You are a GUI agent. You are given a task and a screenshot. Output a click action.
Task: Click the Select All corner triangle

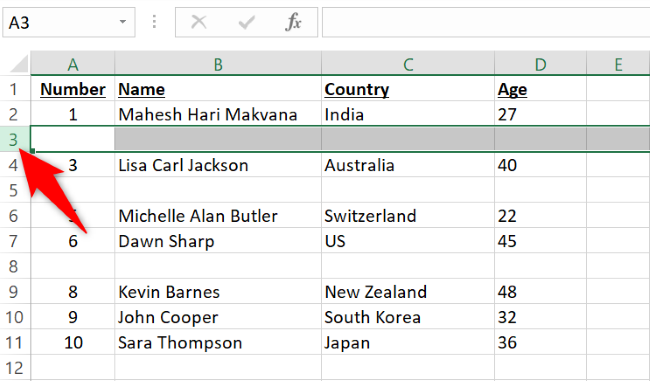tap(19, 63)
